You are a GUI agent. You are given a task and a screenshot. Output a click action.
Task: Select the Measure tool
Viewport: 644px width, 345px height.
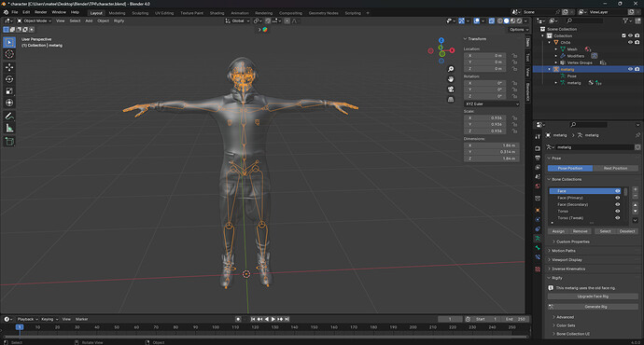click(9, 129)
